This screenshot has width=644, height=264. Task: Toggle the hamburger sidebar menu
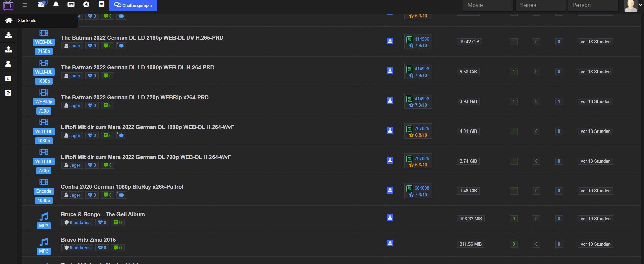pyautogui.click(x=25, y=5)
